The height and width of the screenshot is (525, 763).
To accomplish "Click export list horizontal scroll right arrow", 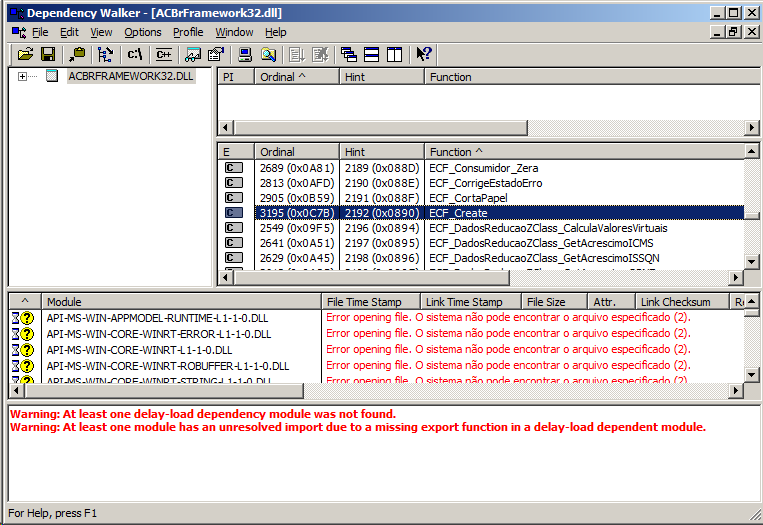I will tap(736, 277).
